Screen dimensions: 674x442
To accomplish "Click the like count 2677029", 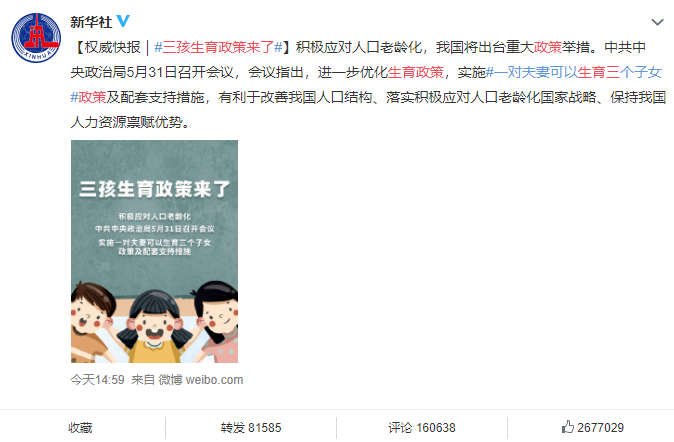I will (600, 427).
